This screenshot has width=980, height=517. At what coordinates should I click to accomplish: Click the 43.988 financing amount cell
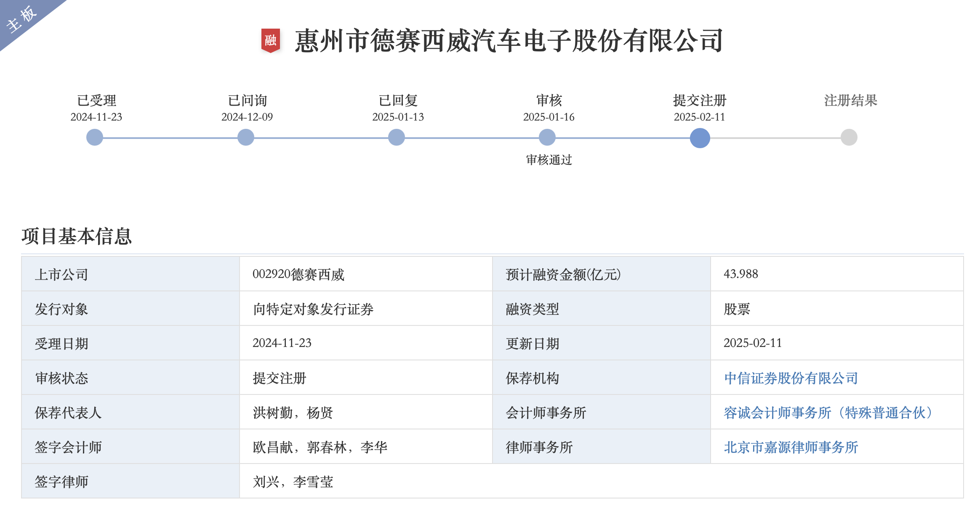coord(837,274)
